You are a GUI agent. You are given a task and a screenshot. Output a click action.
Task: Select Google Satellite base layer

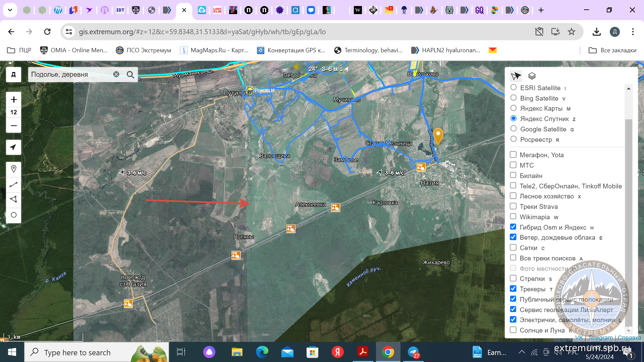[513, 129]
